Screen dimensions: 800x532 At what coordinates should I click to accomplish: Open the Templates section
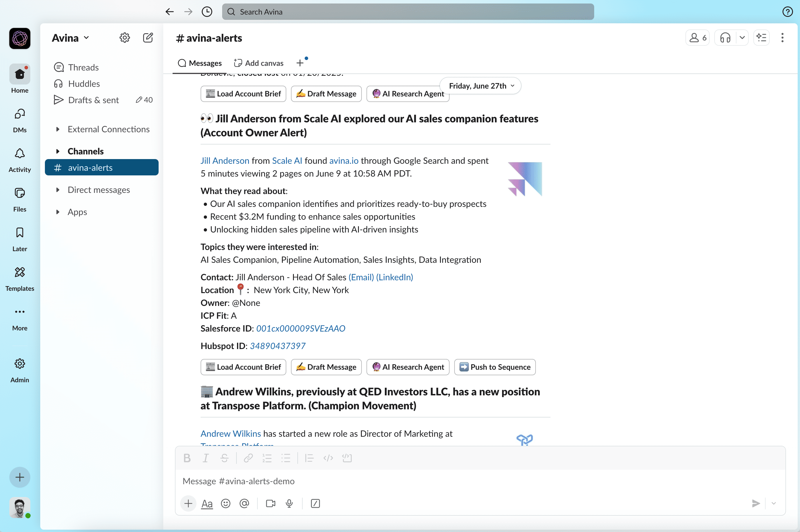tap(19, 278)
